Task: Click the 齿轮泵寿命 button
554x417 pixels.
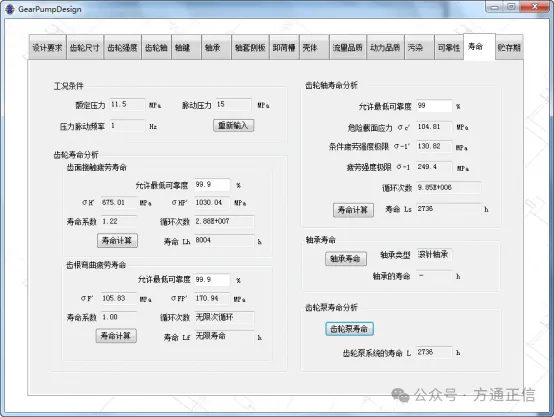Action: [x=349, y=329]
